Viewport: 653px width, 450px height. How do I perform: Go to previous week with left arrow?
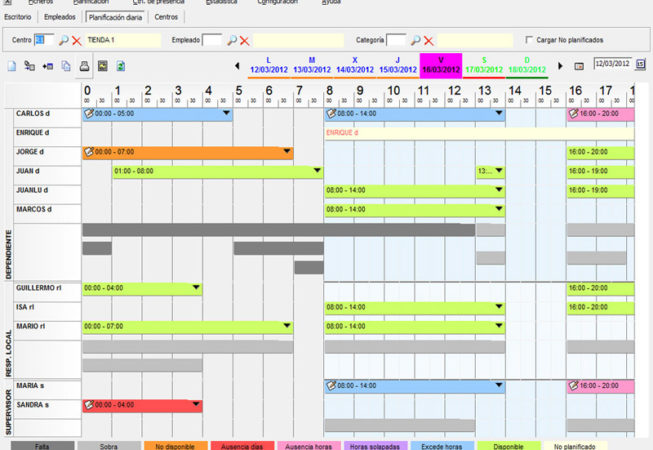(x=237, y=66)
